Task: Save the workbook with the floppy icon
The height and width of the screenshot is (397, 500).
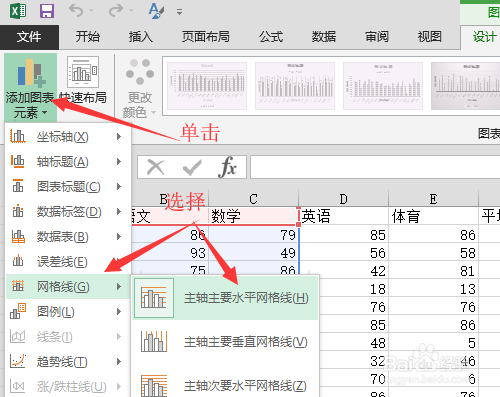Action: coord(47,11)
